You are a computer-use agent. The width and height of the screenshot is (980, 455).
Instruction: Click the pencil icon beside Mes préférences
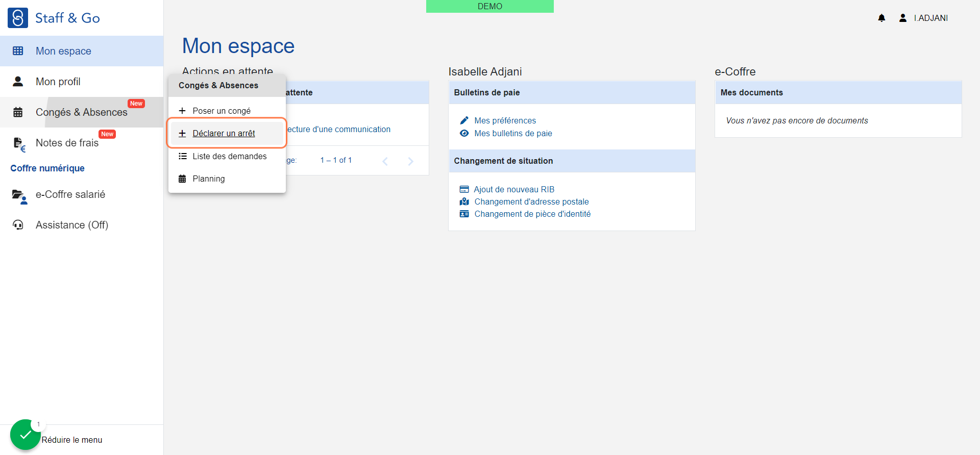click(464, 120)
